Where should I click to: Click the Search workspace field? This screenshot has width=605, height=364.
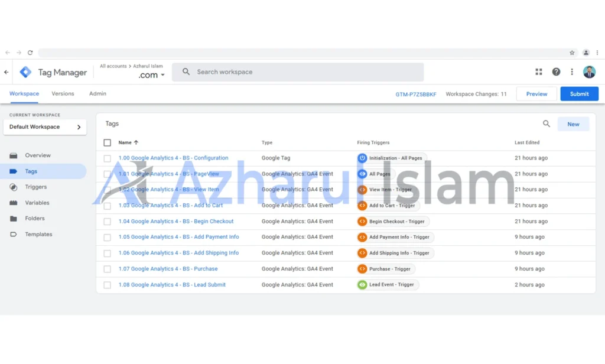coord(298,72)
